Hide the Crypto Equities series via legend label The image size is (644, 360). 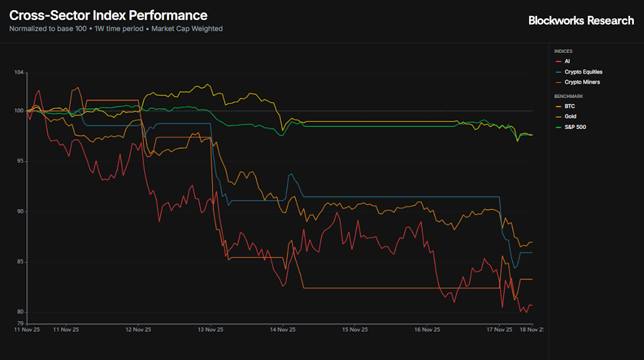tap(583, 72)
